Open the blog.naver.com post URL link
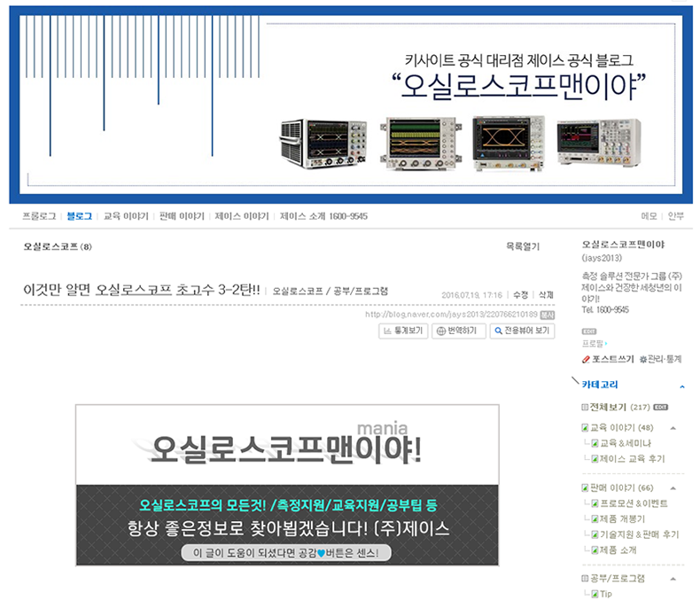700x600 pixels. tap(451, 315)
